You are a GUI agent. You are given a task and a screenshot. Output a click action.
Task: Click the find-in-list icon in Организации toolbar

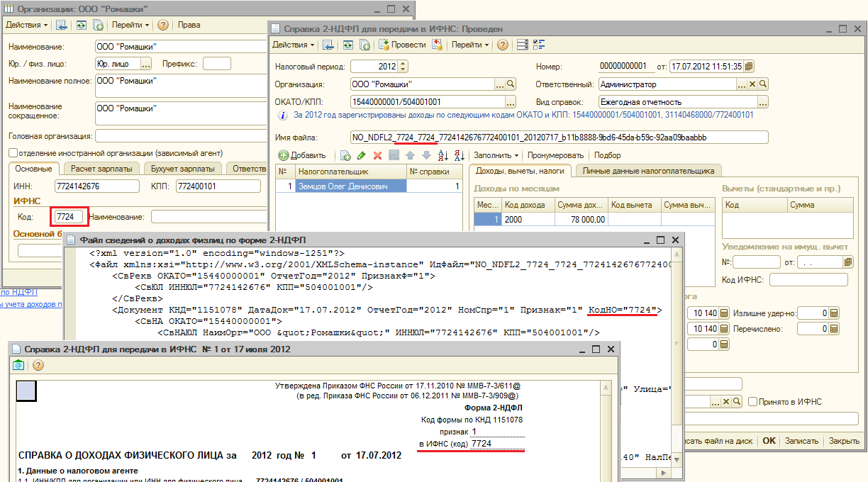click(x=62, y=25)
